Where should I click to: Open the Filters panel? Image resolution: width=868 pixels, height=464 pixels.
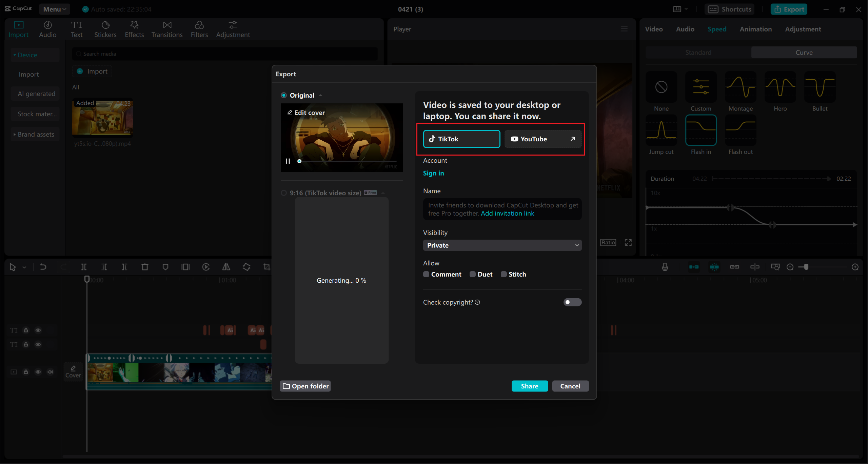pos(199,29)
